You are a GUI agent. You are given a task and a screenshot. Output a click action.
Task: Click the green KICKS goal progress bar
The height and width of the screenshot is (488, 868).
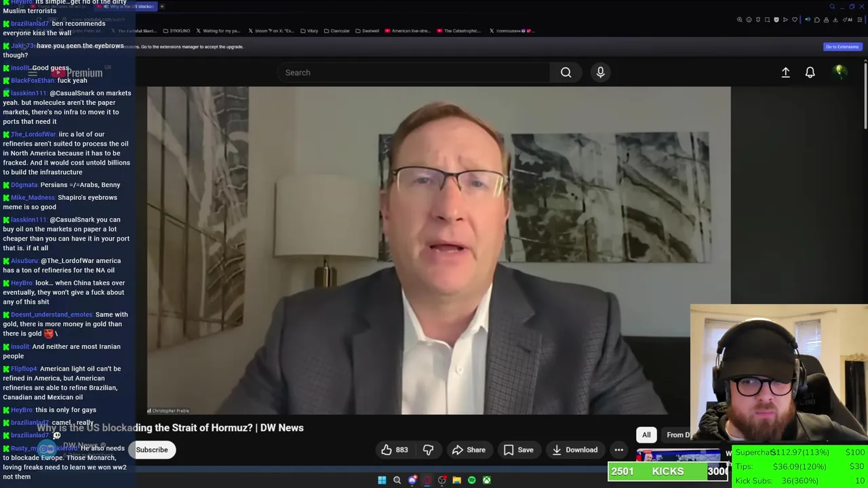pos(669,471)
